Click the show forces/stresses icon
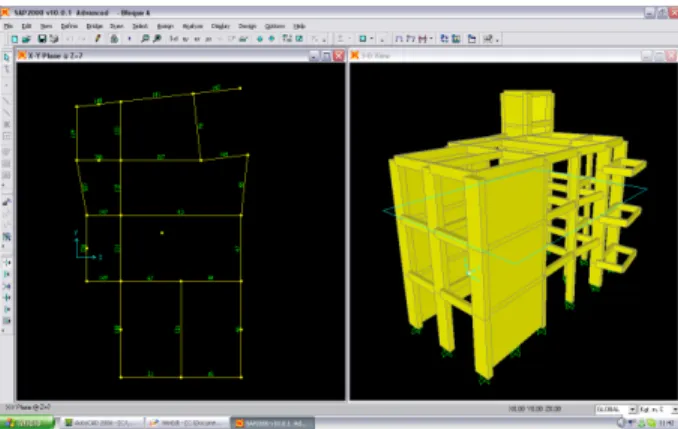Viewport: 678px width, 429px height. coord(411,39)
